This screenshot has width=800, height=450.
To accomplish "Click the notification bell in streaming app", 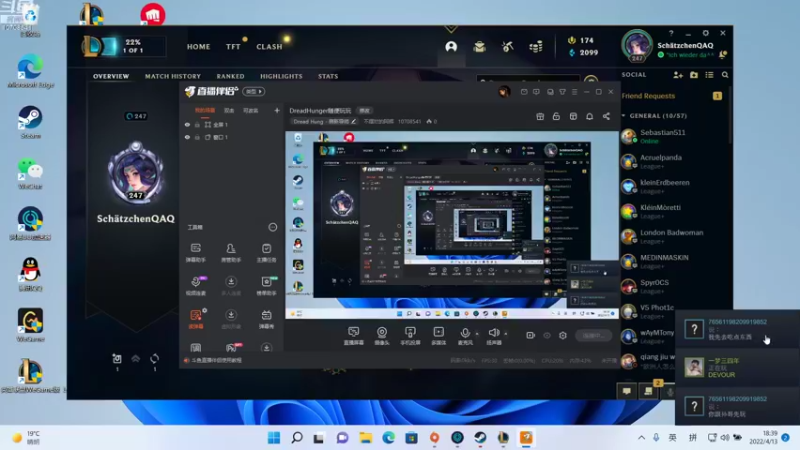I will (589, 116).
